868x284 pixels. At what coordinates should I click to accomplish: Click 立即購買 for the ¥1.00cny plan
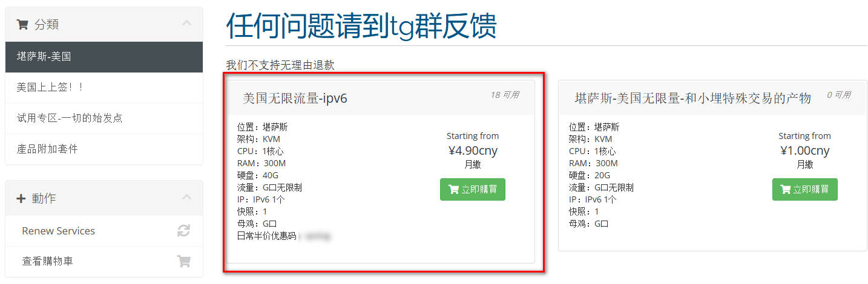(x=805, y=190)
